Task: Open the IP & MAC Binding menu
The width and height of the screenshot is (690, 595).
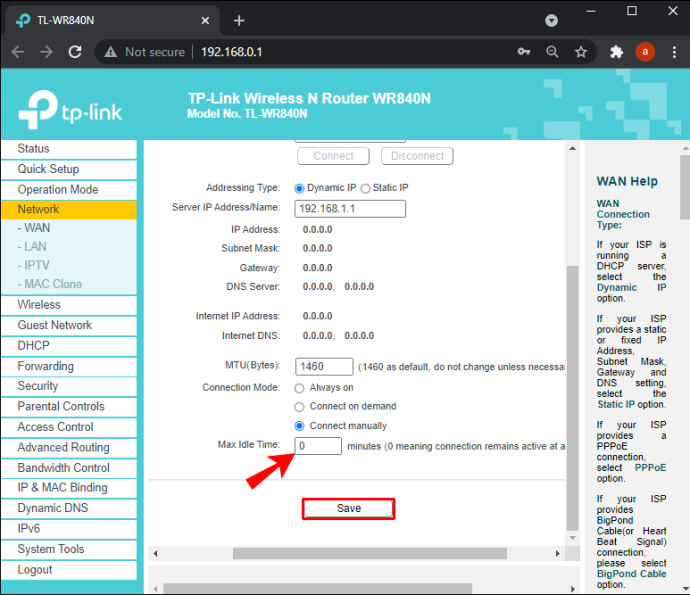Action: click(69, 488)
